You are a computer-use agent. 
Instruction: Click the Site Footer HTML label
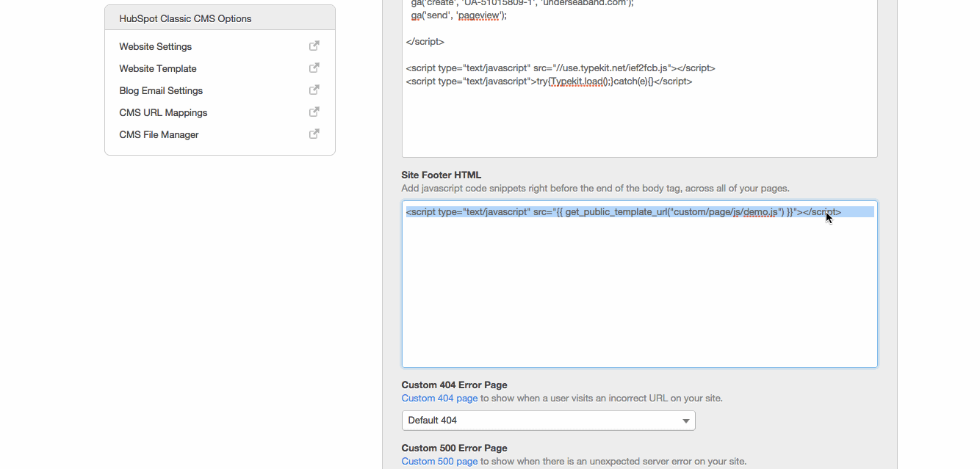[x=442, y=175]
